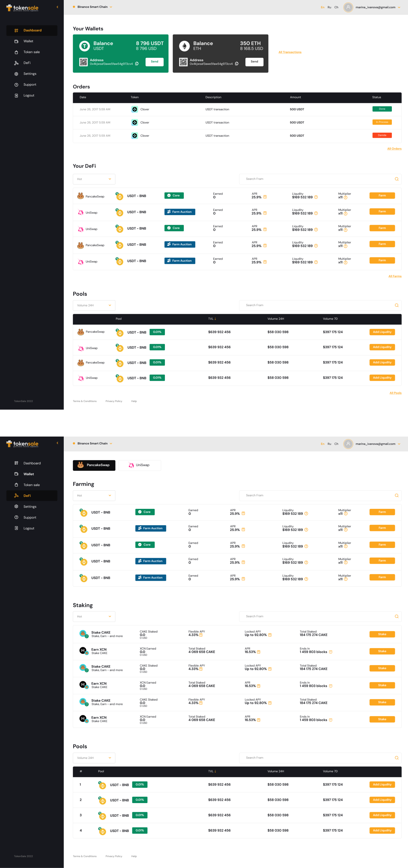This screenshot has height=868, width=408.
Task: Open the All Transactions link
Action: tap(290, 52)
